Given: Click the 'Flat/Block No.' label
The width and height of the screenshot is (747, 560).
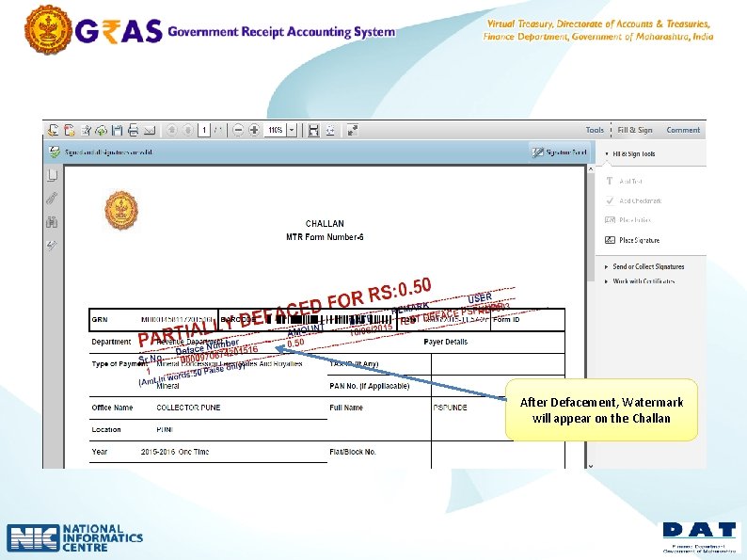Looking at the screenshot, I should 353,452.
